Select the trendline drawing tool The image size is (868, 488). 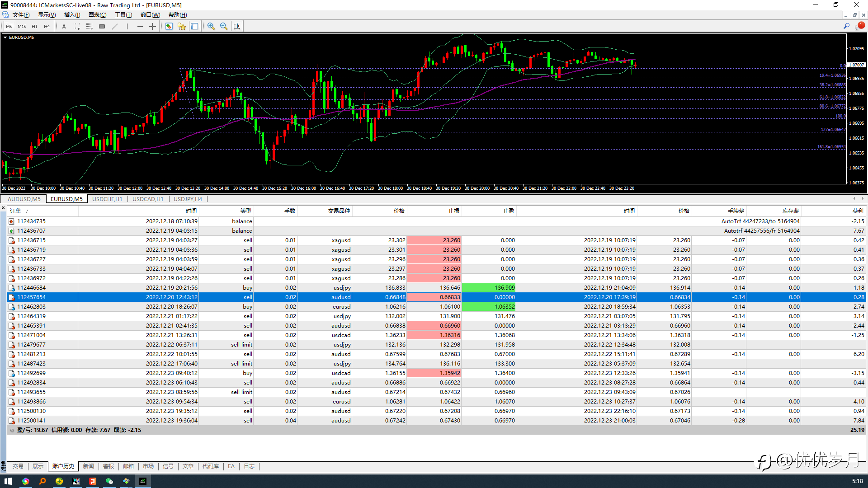(115, 26)
